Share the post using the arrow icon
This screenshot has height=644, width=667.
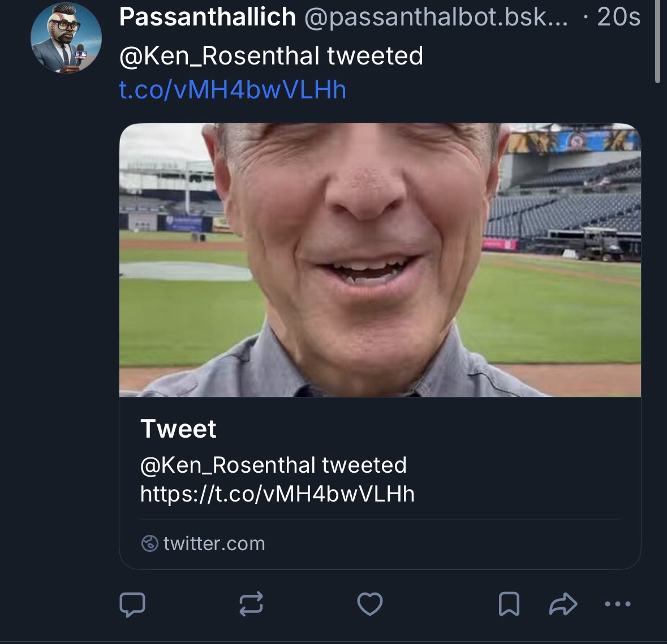(x=563, y=604)
